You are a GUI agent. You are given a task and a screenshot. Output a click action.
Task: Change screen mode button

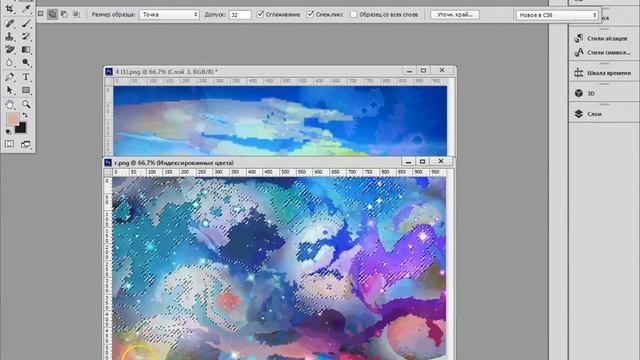tap(26, 144)
